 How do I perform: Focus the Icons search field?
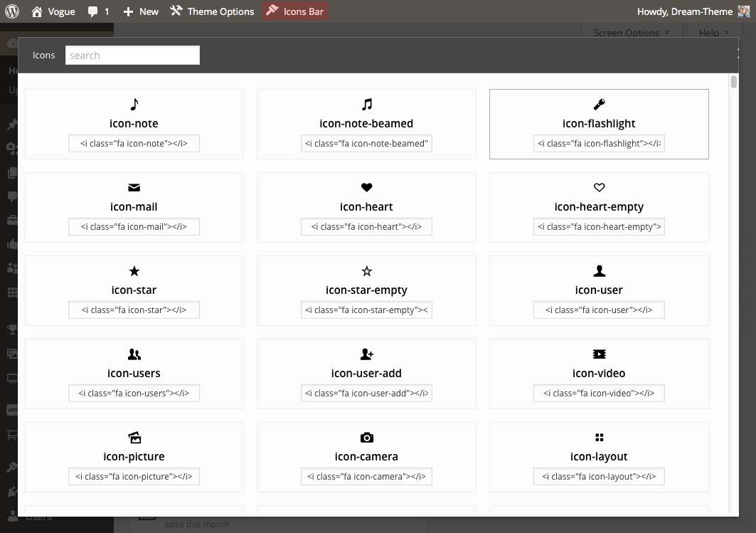(x=132, y=56)
